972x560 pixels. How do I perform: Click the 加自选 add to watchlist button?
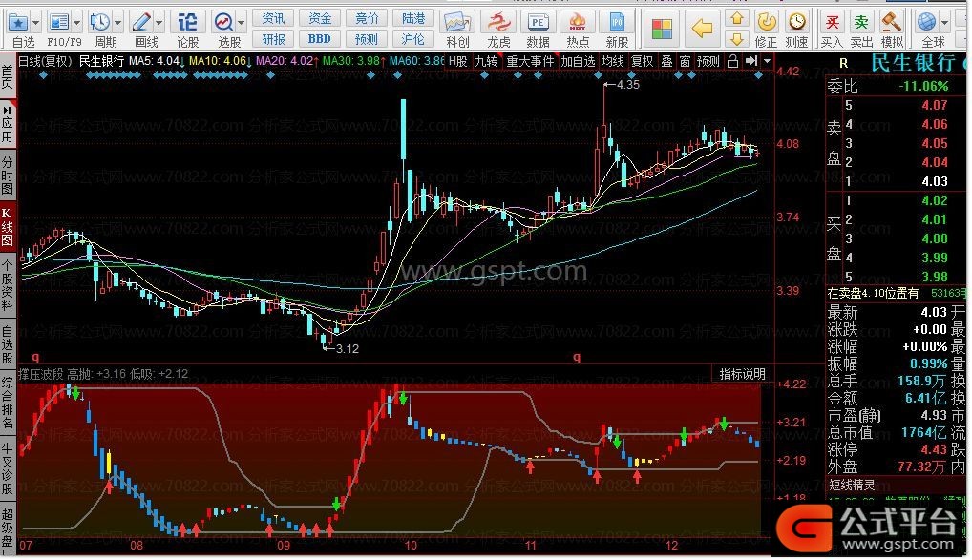[x=578, y=61]
